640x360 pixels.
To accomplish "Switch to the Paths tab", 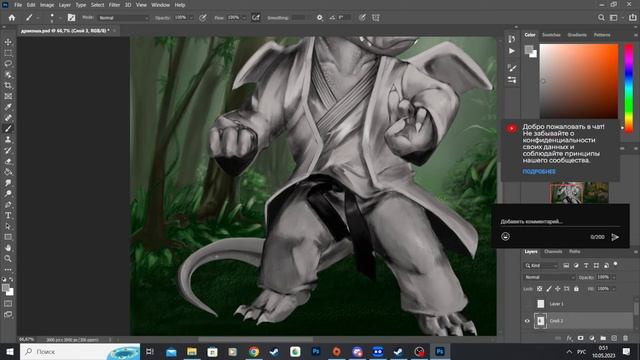I will (574, 252).
